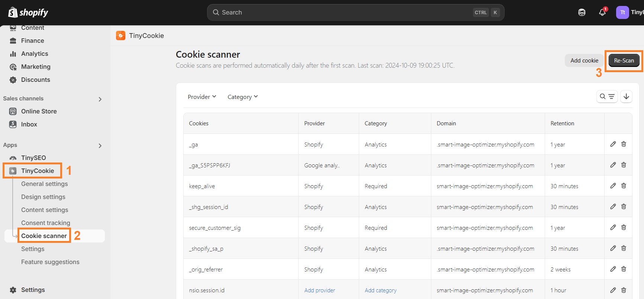Open the TinyCookie Settings sub-item
This screenshot has width=644, height=299.
33,249
